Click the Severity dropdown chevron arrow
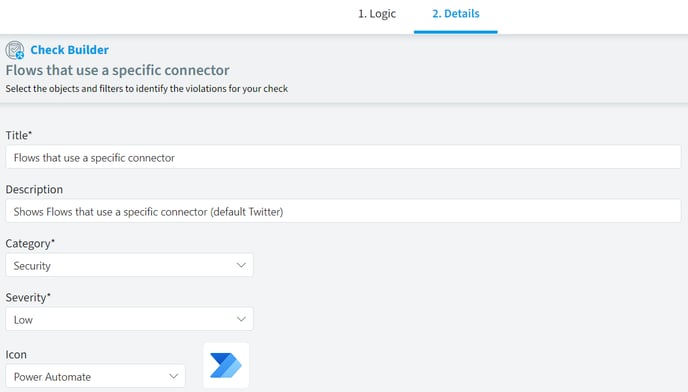The image size is (688, 392). click(x=241, y=319)
